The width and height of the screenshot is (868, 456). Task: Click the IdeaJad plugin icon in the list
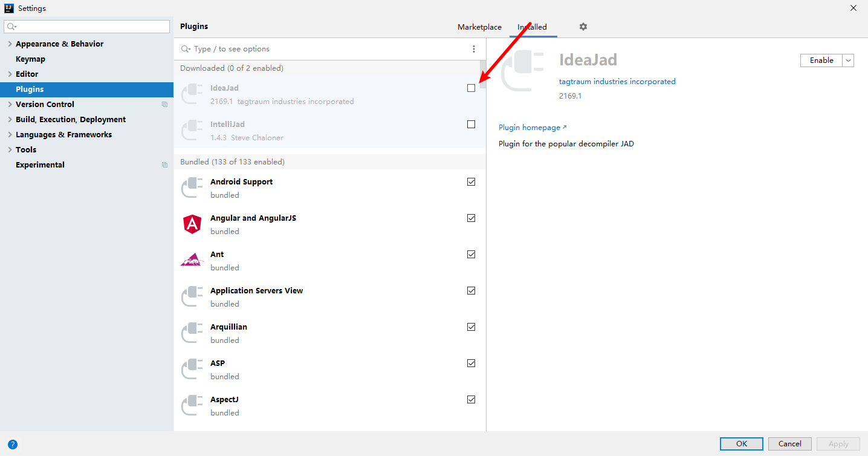[x=192, y=94]
